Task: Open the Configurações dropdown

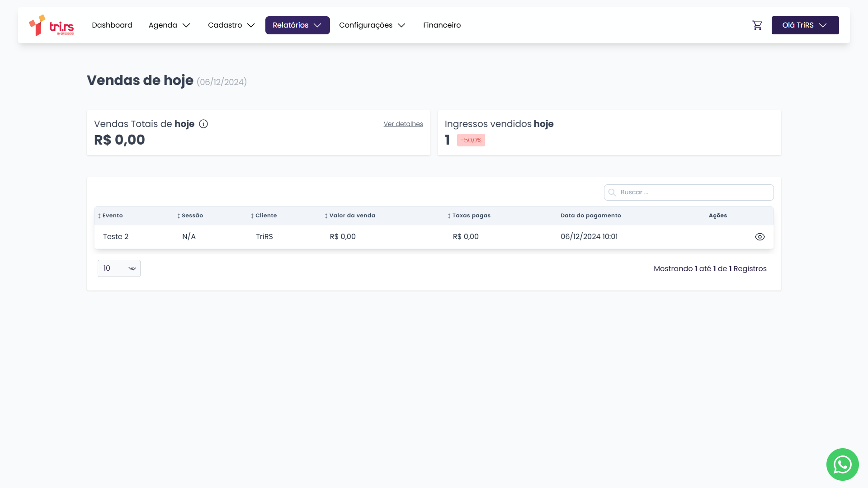Action: tap(372, 25)
